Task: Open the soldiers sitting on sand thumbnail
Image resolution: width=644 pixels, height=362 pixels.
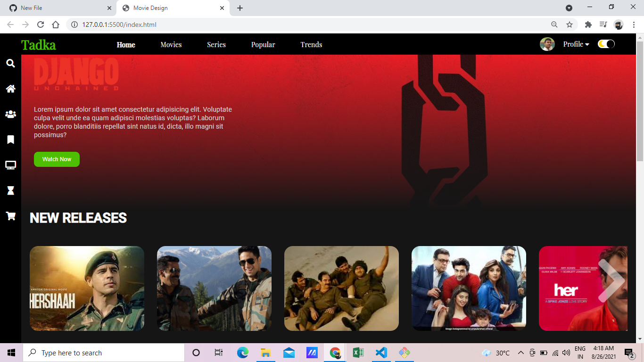Action: [x=341, y=288]
